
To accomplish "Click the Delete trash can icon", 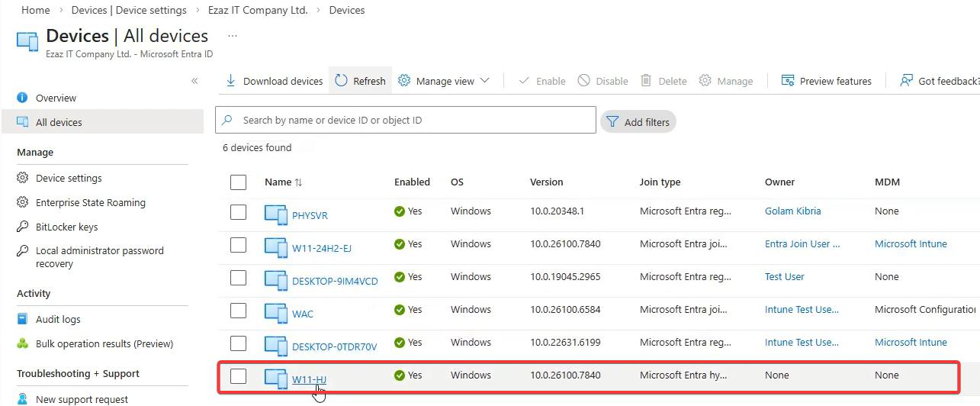I will point(646,80).
